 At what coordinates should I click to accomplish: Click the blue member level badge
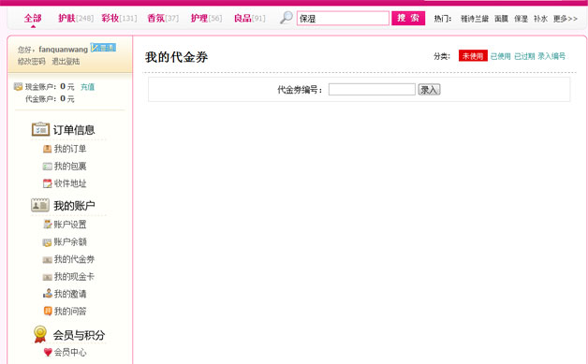[x=103, y=48]
